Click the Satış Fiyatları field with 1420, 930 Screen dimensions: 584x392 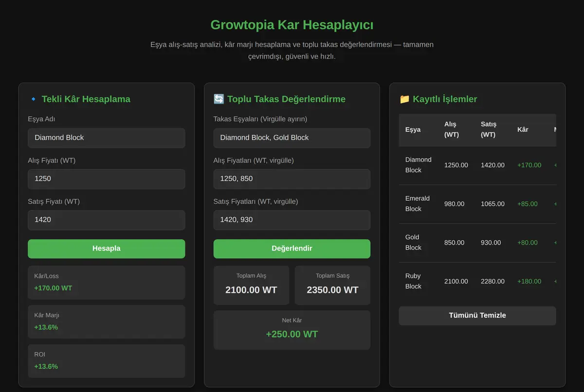click(x=292, y=220)
